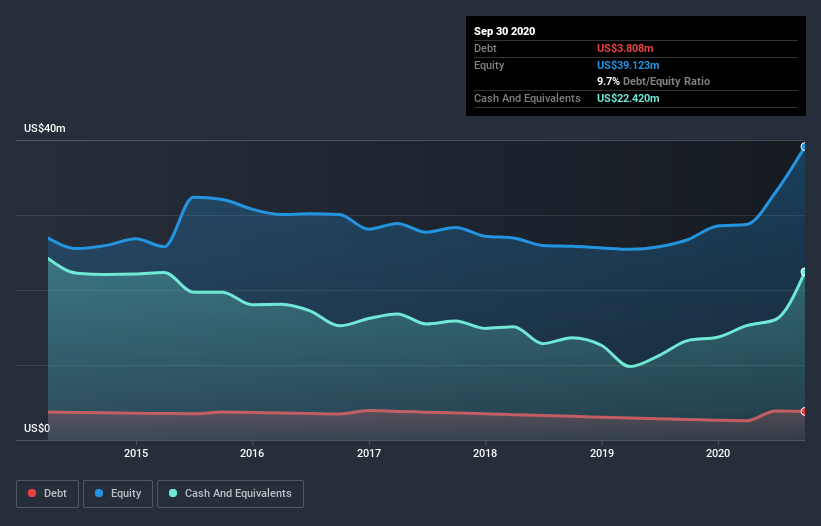Click Cash And Equivalents label in tooltip
The height and width of the screenshot is (526, 821).
pos(527,98)
